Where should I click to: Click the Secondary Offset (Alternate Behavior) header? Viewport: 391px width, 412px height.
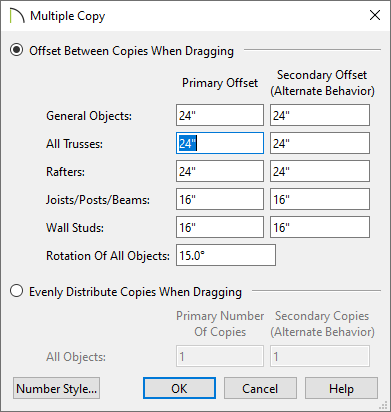(322, 83)
